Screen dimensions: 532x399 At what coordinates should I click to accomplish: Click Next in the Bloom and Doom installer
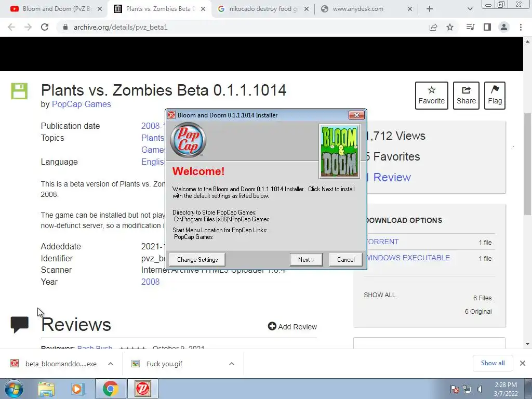306,260
